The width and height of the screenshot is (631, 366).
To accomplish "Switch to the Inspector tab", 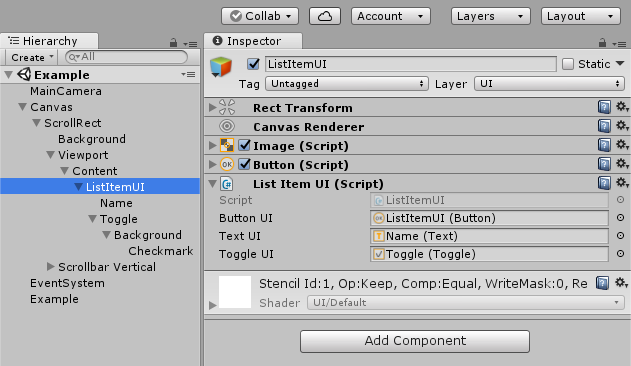I will pyautogui.click(x=253, y=41).
